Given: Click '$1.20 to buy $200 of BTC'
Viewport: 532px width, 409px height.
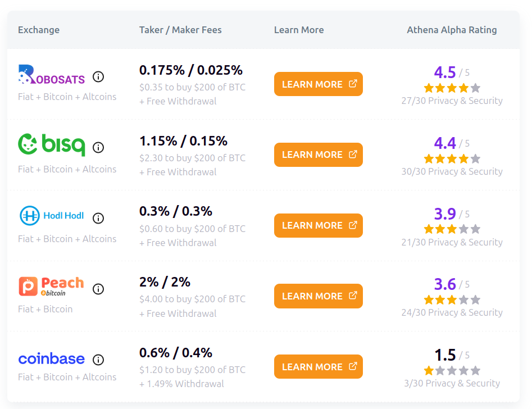Looking at the screenshot, I should point(192,370).
